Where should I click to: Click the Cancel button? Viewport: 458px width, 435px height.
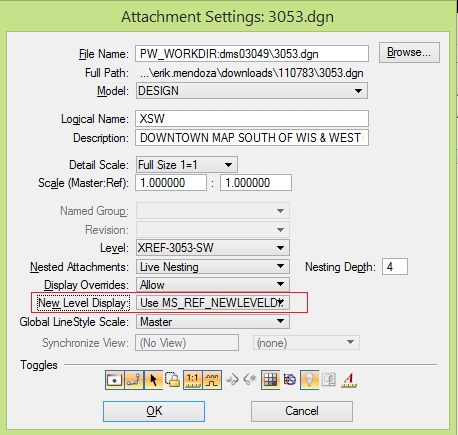click(x=302, y=411)
